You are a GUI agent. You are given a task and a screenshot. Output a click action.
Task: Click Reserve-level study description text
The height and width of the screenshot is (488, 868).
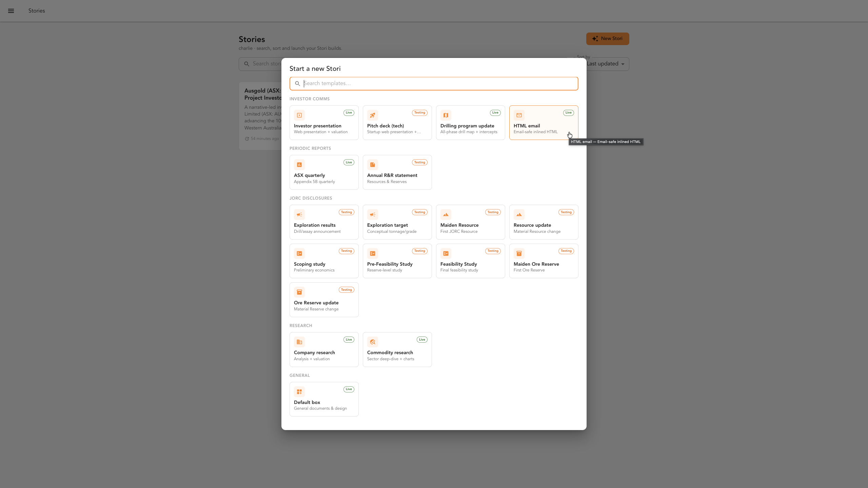click(x=384, y=270)
